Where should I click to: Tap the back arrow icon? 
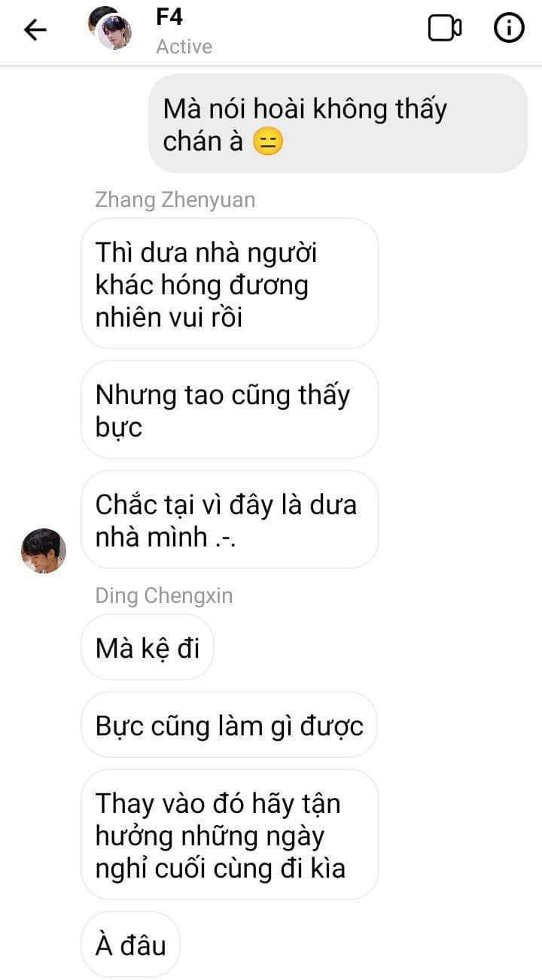coord(35,29)
